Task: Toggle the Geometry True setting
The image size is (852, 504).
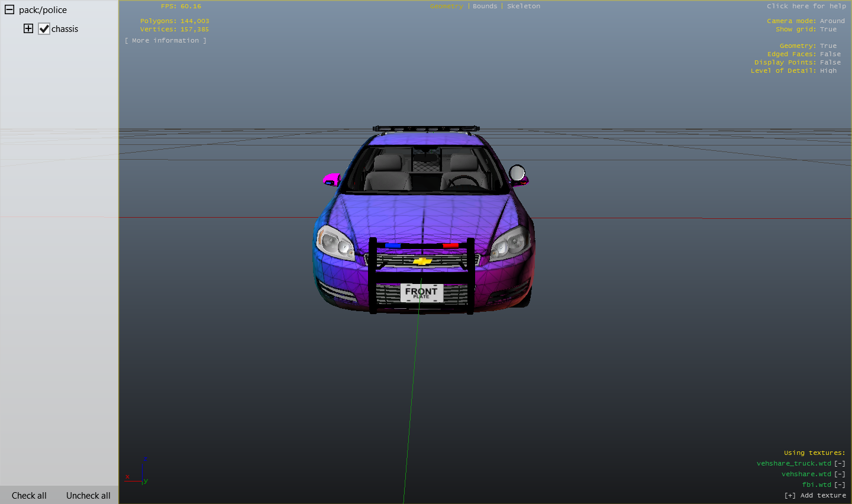Action: coord(828,46)
